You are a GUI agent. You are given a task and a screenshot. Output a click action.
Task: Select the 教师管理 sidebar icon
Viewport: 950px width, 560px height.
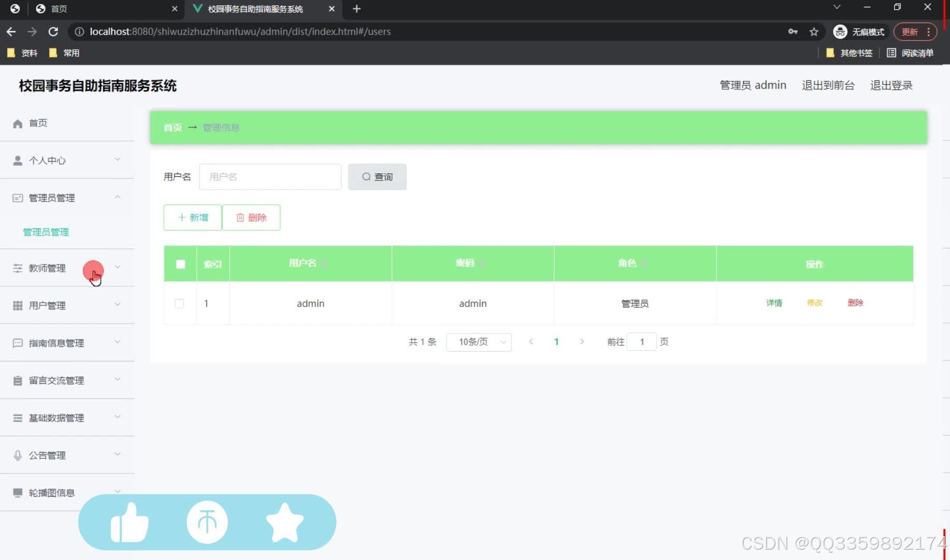[x=17, y=268]
